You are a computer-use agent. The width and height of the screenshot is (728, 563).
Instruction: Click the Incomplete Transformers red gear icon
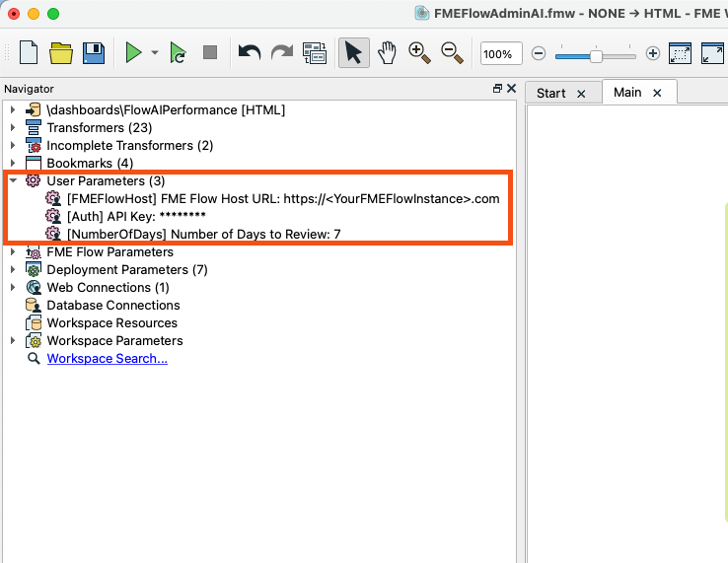[x=33, y=145]
